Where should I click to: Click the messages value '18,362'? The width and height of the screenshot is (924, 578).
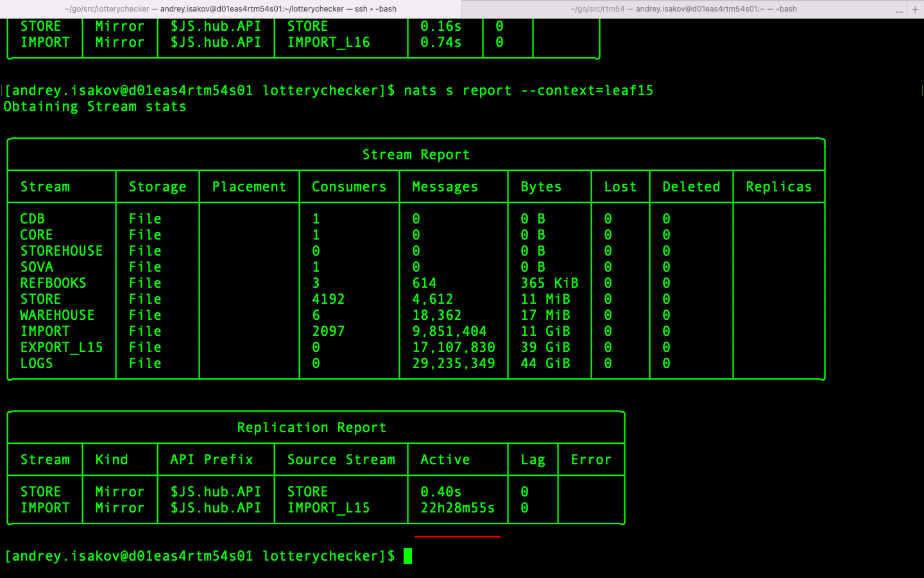click(437, 315)
